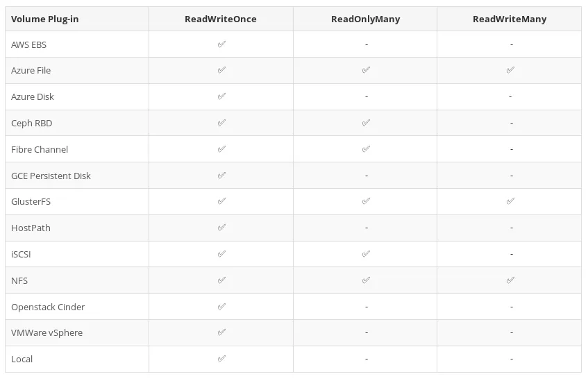Click iSCSI ReadOnlyMany checkmark icon
Image resolution: width=588 pixels, height=381 pixels.
(x=366, y=254)
